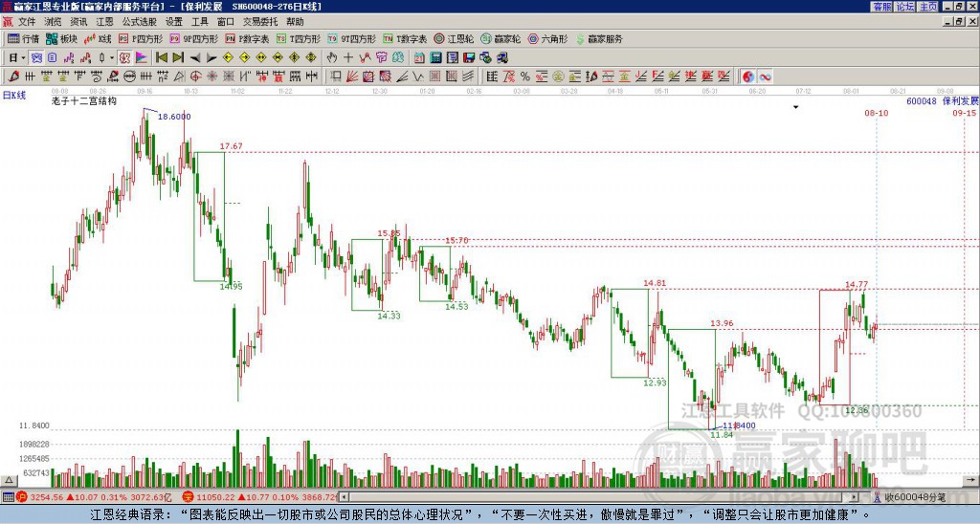This screenshot has width=980, height=524.
Task: Click the 09-15 date marker
Action: pos(965,113)
